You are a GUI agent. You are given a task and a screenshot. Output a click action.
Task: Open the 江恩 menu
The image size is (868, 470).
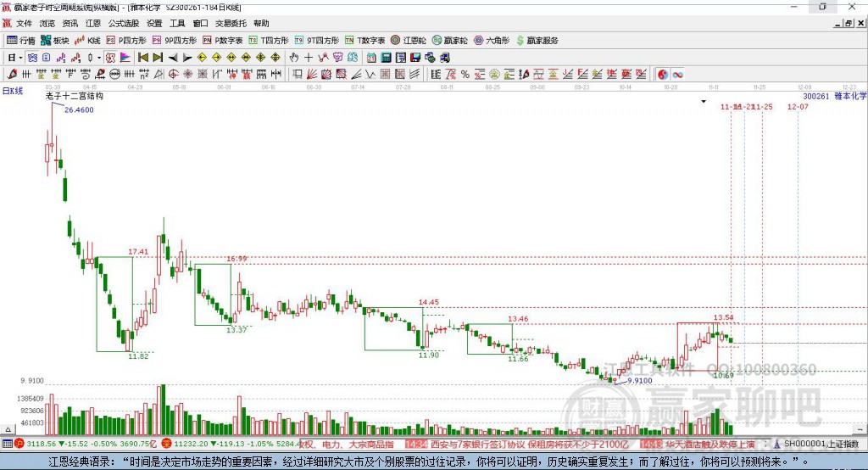[92, 23]
